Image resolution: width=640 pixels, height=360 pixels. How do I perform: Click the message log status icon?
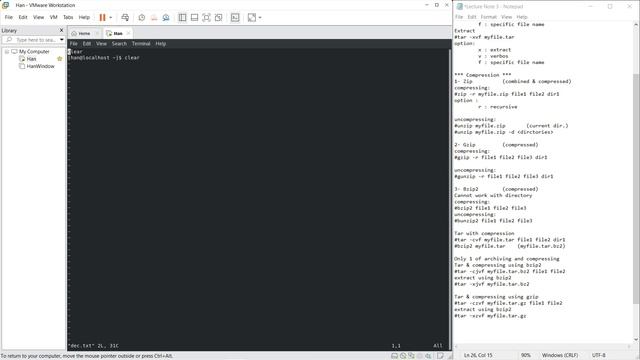click(x=440, y=356)
